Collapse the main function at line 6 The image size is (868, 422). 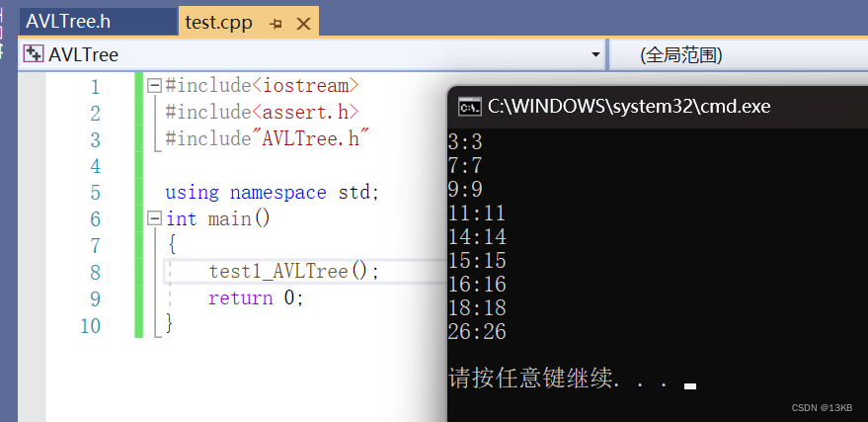154,218
